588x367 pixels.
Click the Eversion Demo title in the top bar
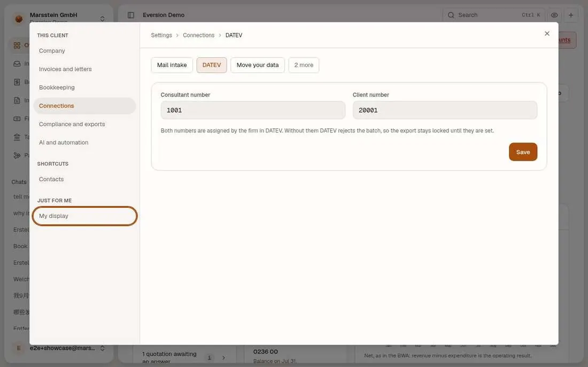(x=164, y=15)
